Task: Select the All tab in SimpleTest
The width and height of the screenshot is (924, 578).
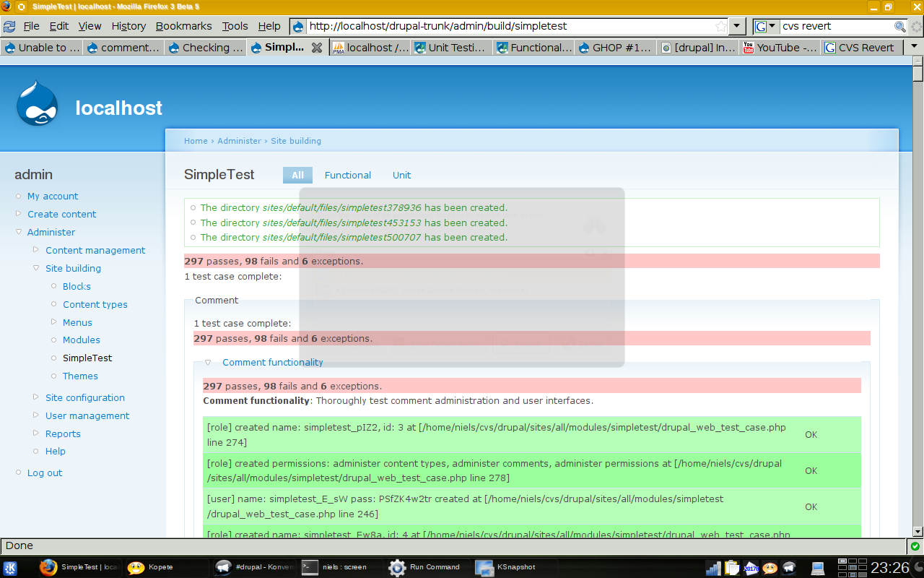Action: (297, 175)
